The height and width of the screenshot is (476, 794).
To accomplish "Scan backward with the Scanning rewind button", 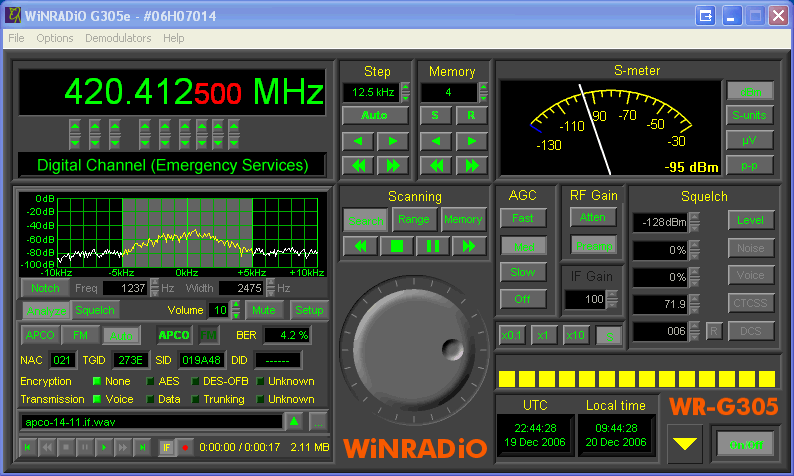I will 360,246.
